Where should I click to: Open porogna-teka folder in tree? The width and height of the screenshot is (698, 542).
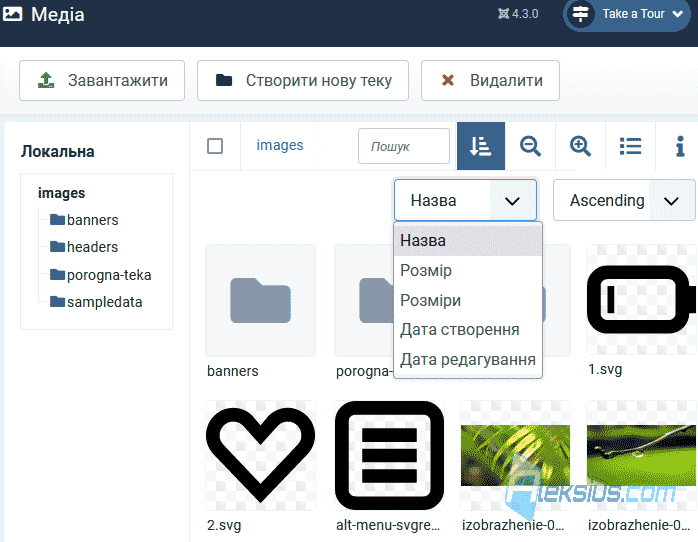pyautogui.click(x=109, y=275)
